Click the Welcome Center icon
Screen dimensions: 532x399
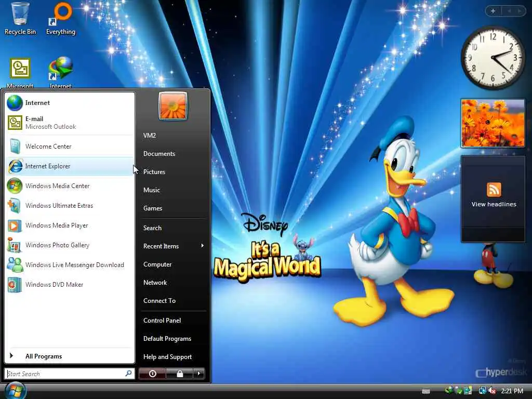[15, 146]
